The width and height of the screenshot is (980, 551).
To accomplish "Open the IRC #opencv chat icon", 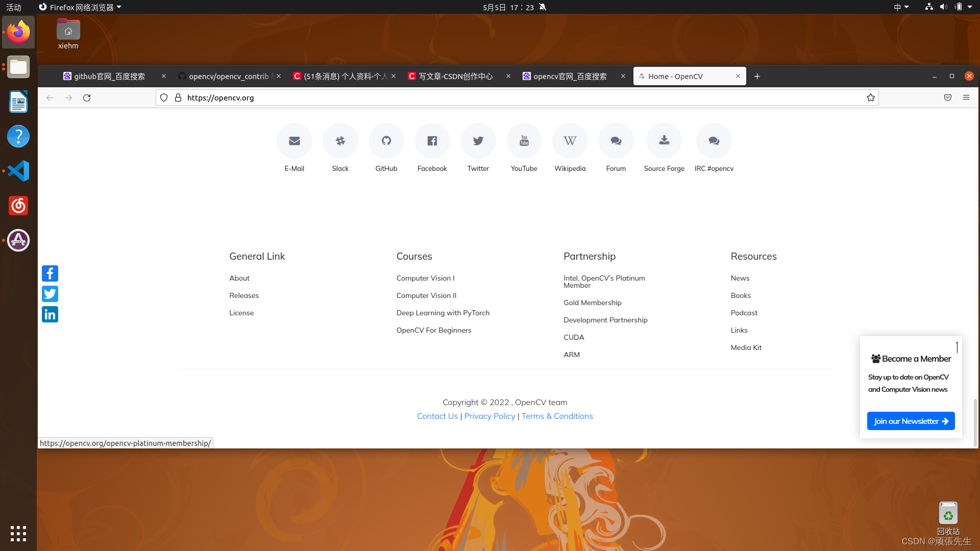I will click(714, 141).
